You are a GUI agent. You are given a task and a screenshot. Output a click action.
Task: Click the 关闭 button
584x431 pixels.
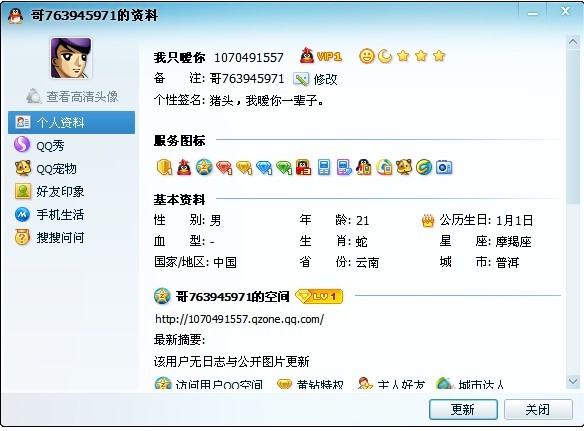[x=538, y=409]
